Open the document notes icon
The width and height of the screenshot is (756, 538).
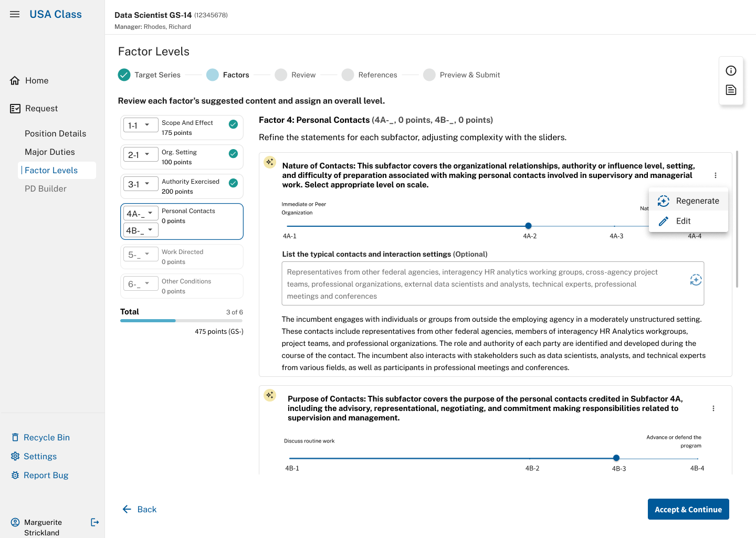[x=731, y=90]
